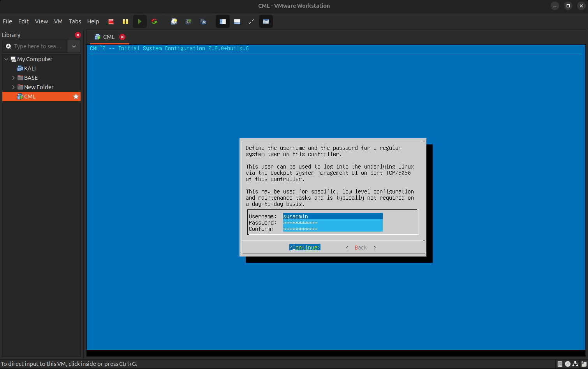588x369 pixels.
Task: Click the red Power Off VM icon
Action: [x=111, y=21]
